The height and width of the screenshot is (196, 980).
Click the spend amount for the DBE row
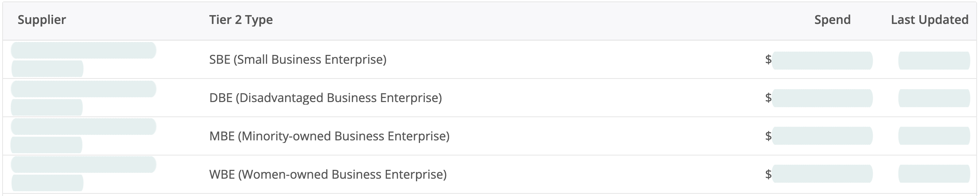click(x=822, y=98)
